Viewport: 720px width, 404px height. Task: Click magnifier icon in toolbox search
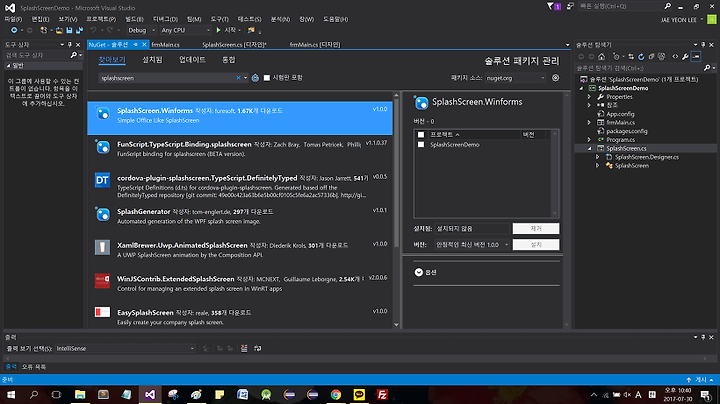(73, 55)
